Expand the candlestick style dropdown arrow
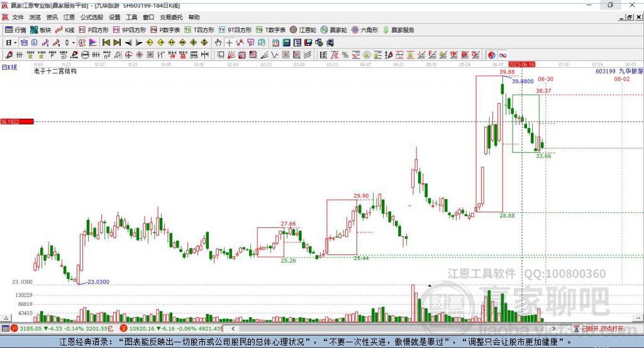Screen dimensions: 644x348 coord(74,43)
